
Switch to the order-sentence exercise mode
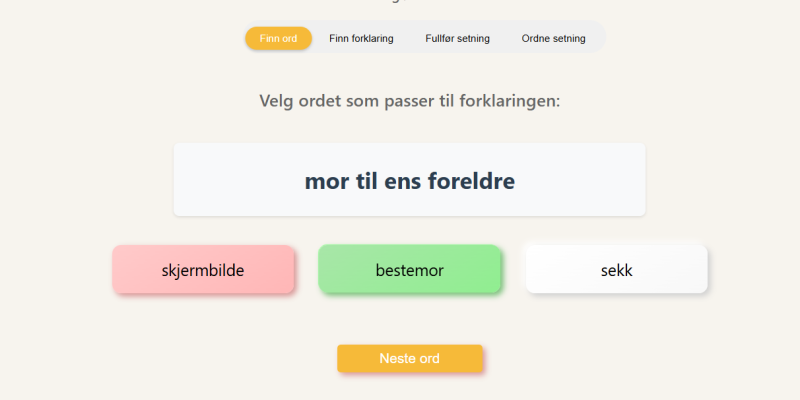coord(553,39)
